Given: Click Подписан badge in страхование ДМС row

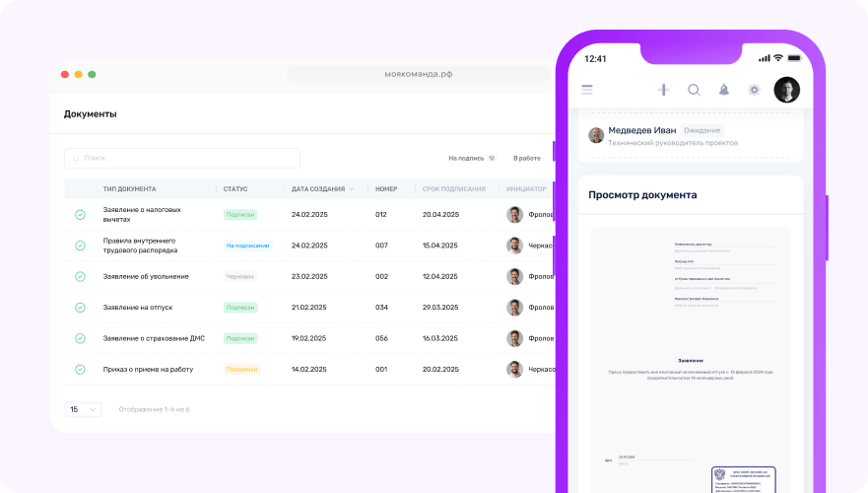Looking at the screenshot, I should tap(240, 338).
